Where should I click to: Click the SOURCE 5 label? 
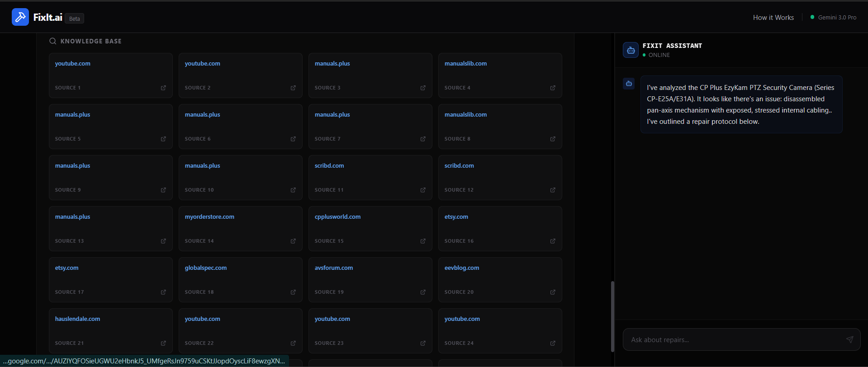(68, 139)
